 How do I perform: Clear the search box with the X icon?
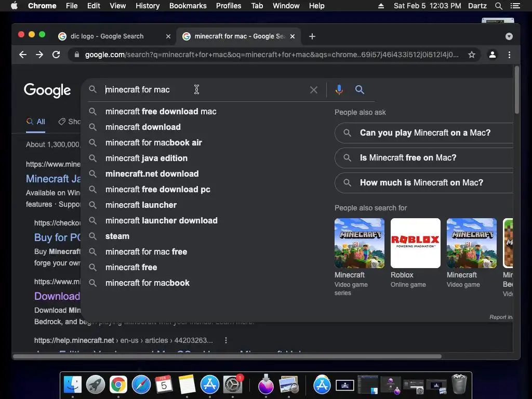point(313,90)
